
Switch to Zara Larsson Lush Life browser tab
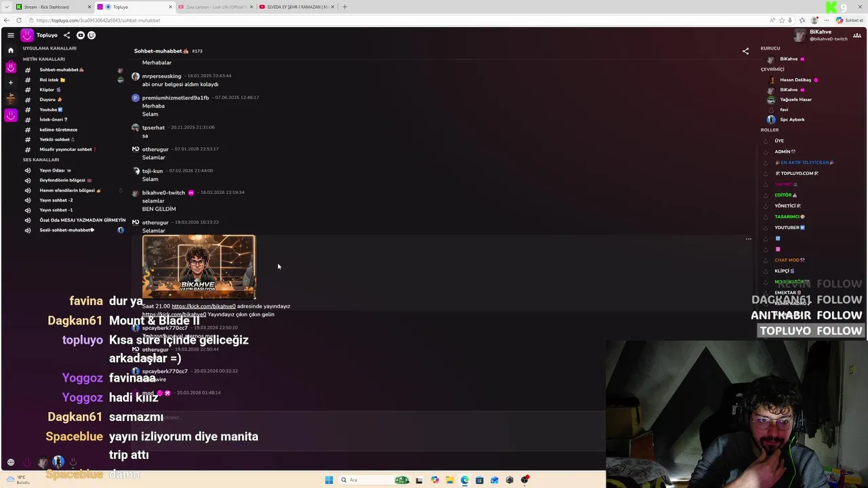216,7
